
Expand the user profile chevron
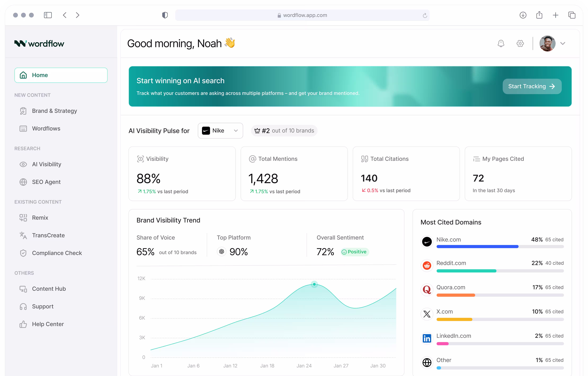pyautogui.click(x=563, y=43)
